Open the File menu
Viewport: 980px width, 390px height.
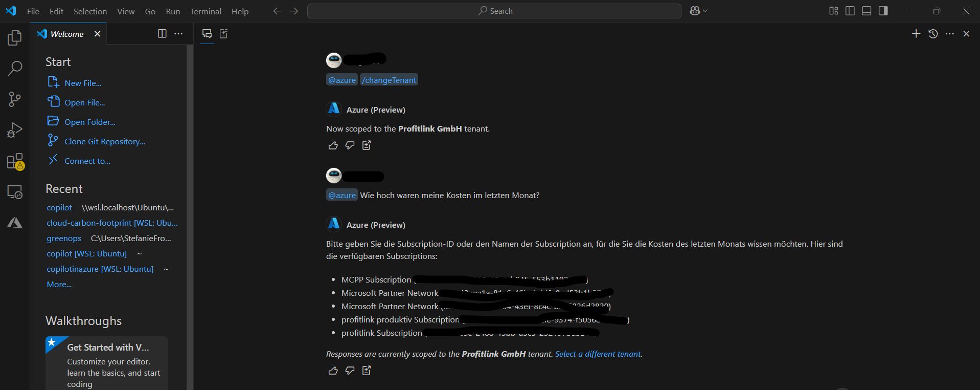click(33, 11)
